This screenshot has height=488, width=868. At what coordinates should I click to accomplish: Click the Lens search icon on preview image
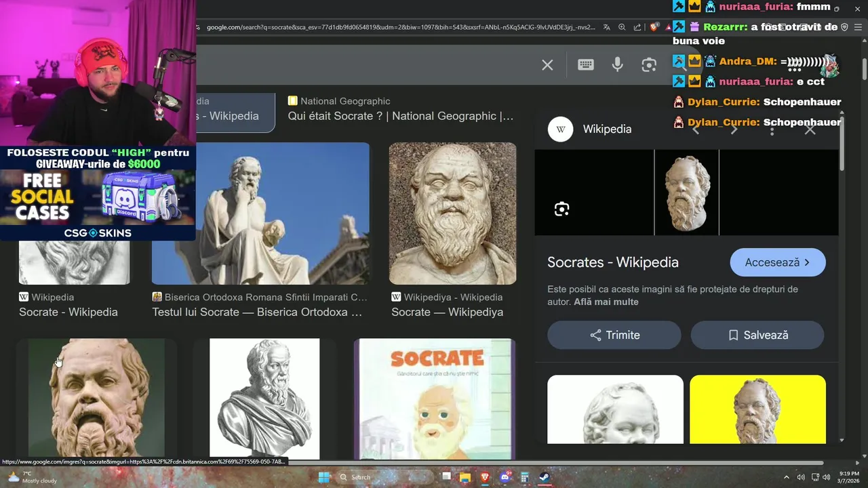[561, 209]
